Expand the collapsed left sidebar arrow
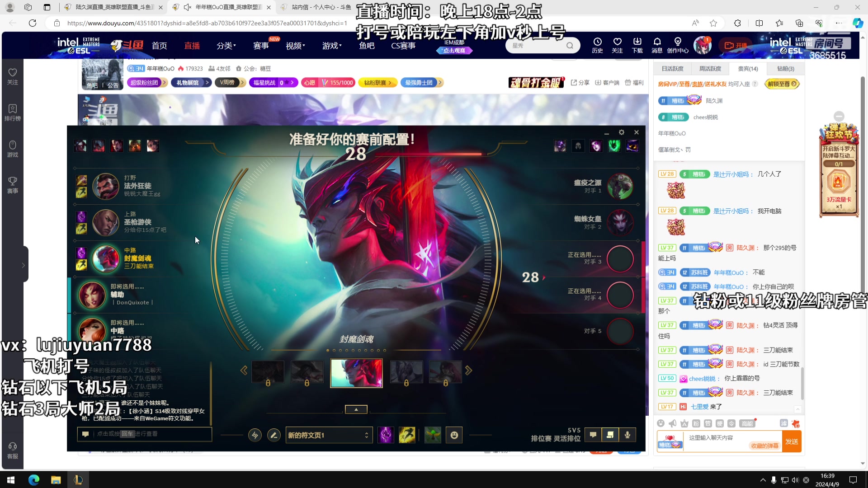This screenshot has height=488, width=868. click(x=23, y=265)
